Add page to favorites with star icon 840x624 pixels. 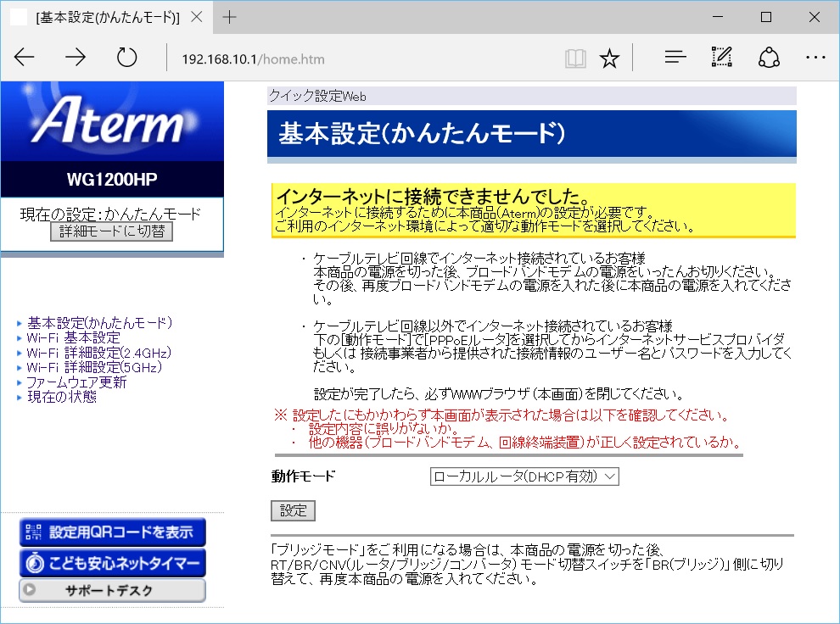609,58
